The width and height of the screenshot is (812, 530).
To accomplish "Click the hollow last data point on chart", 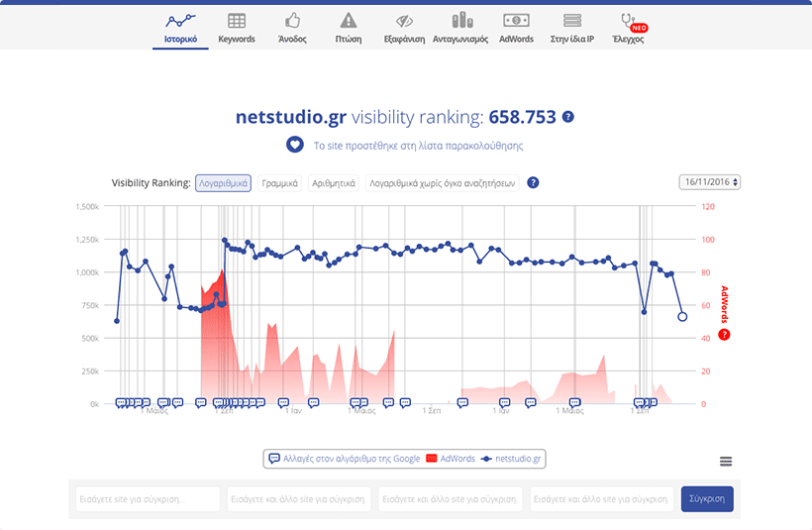I will pos(682,317).
